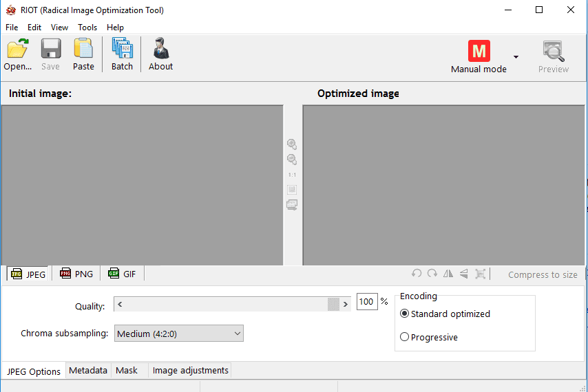
Task: Select Standard optimized encoding
Action: coord(445,314)
